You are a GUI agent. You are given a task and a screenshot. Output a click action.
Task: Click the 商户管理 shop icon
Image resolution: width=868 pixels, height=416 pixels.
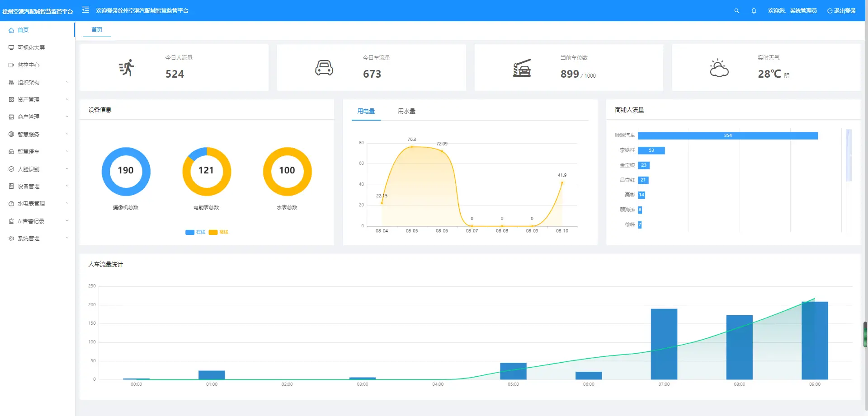[x=11, y=117]
